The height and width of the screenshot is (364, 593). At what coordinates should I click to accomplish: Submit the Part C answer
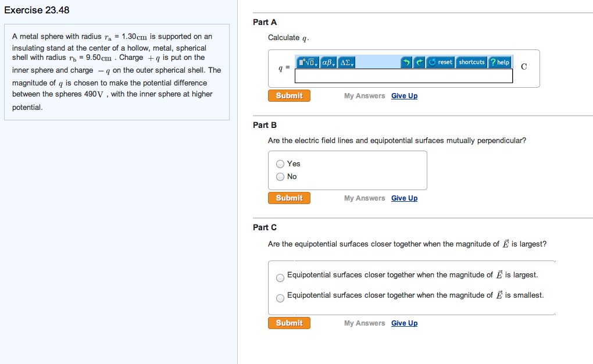tap(289, 323)
